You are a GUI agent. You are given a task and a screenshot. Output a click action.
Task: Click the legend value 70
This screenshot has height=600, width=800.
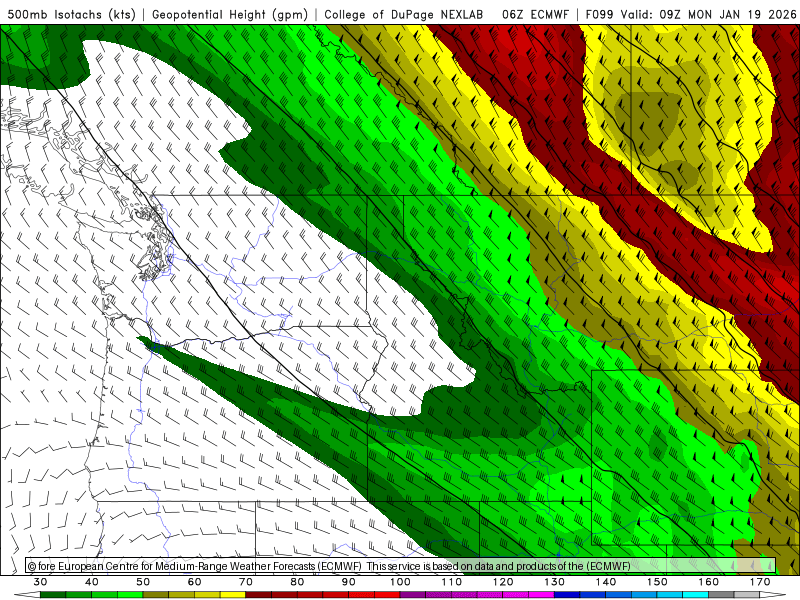coord(246,582)
